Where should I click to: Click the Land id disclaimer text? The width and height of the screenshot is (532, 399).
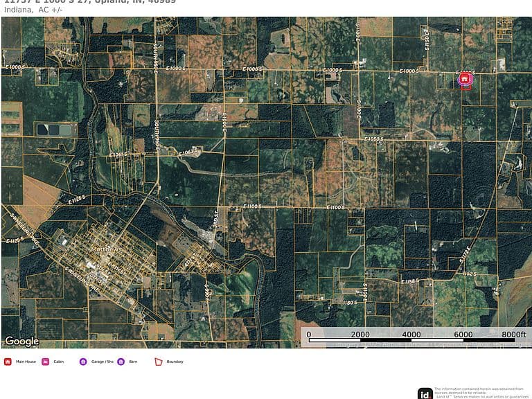coord(482,393)
